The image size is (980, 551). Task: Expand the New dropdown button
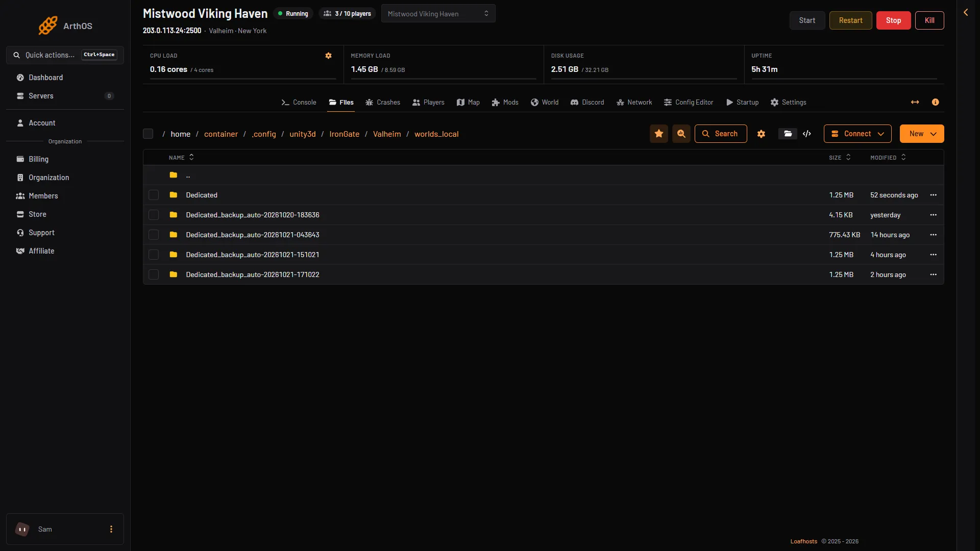(x=922, y=134)
